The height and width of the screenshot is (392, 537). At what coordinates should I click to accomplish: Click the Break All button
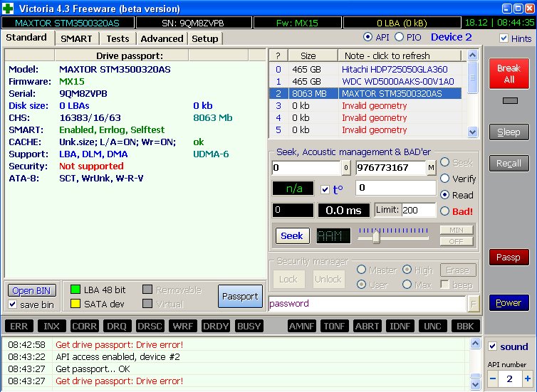pyautogui.click(x=509, y=73)
